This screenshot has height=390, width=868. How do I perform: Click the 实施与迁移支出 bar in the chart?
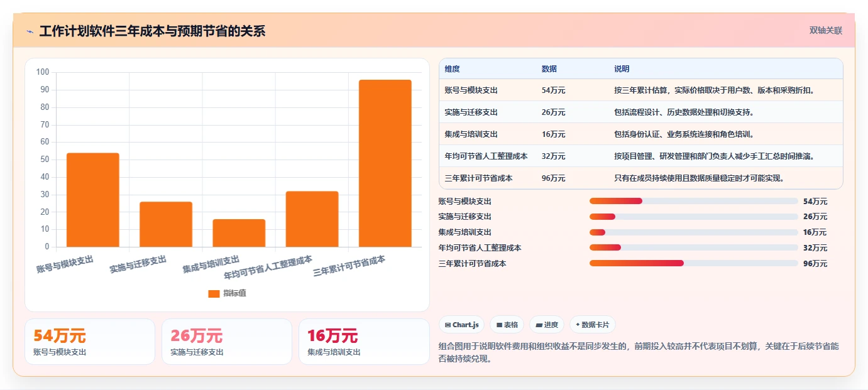166,224
